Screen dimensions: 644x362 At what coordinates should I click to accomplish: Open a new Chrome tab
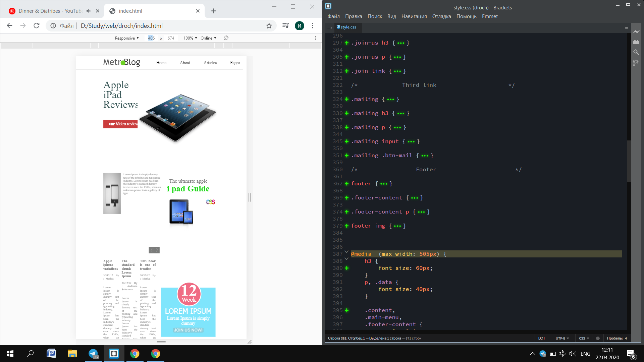pyautogui.click(x=214, y=11)
